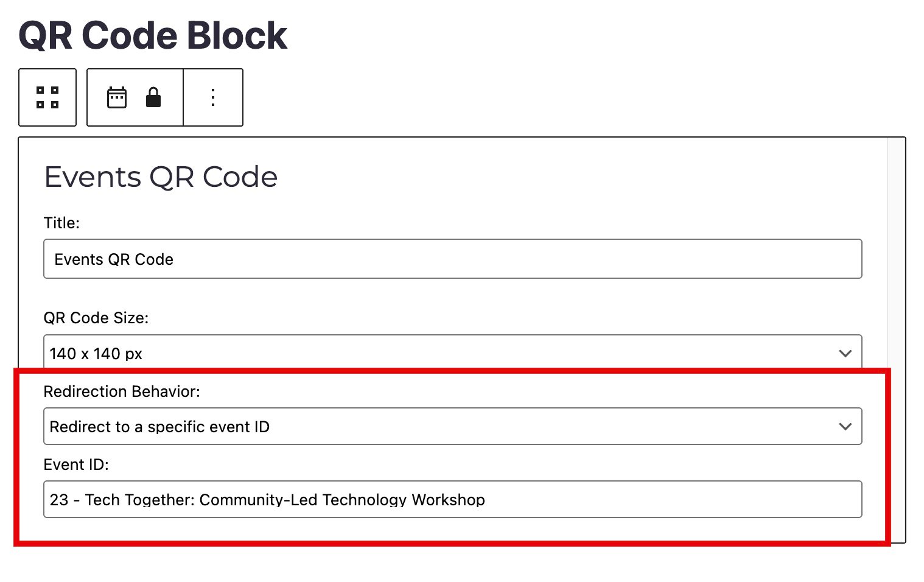The height and width of the screenshot is (582, 924).
Task: Click the 'Redirection Behavior:' label
Action: [x=122, y=391]
